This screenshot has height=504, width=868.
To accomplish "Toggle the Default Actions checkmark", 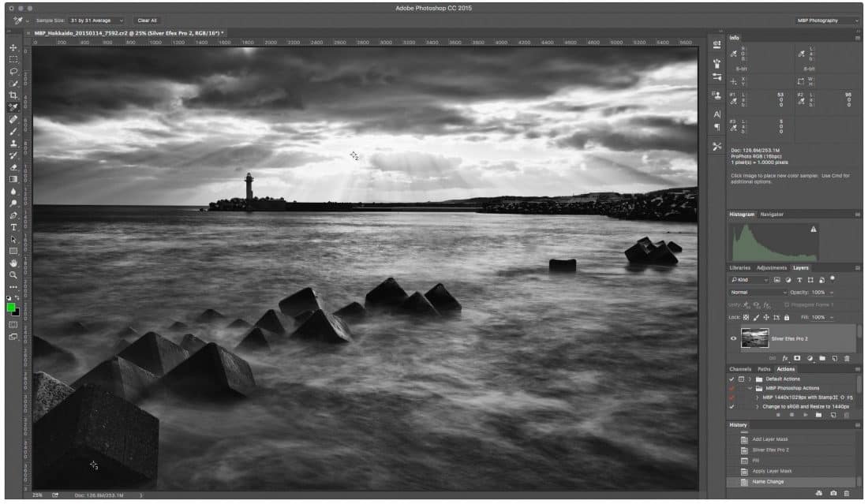I will (x=732, y=379).
